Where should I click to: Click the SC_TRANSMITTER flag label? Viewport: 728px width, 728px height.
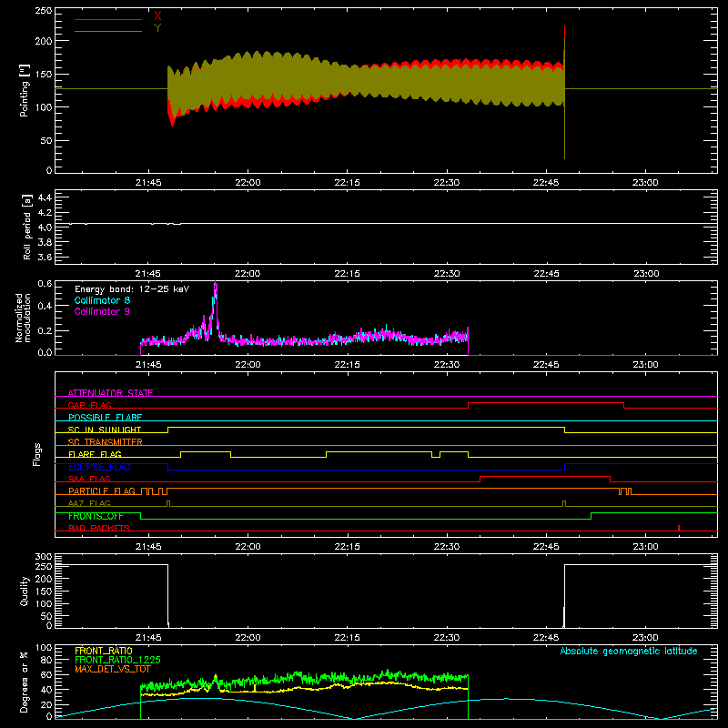pyautogui.click(x=106, y=441)
